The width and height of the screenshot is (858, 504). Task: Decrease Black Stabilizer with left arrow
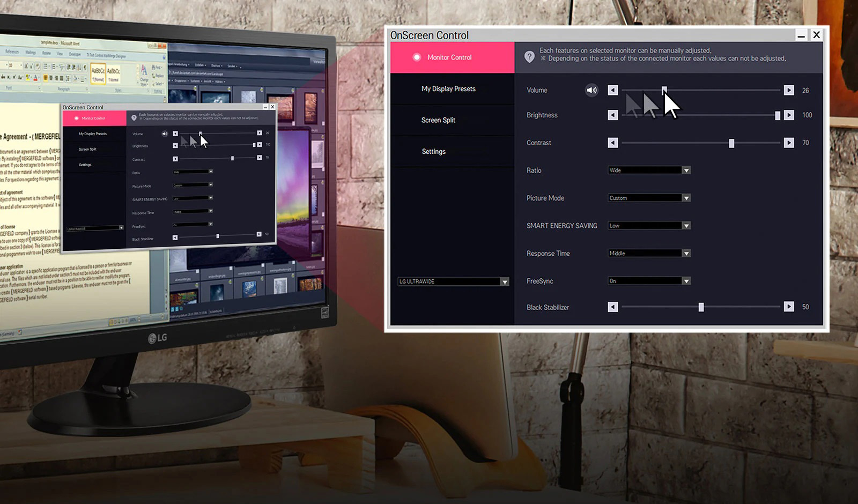coord(613,307)
